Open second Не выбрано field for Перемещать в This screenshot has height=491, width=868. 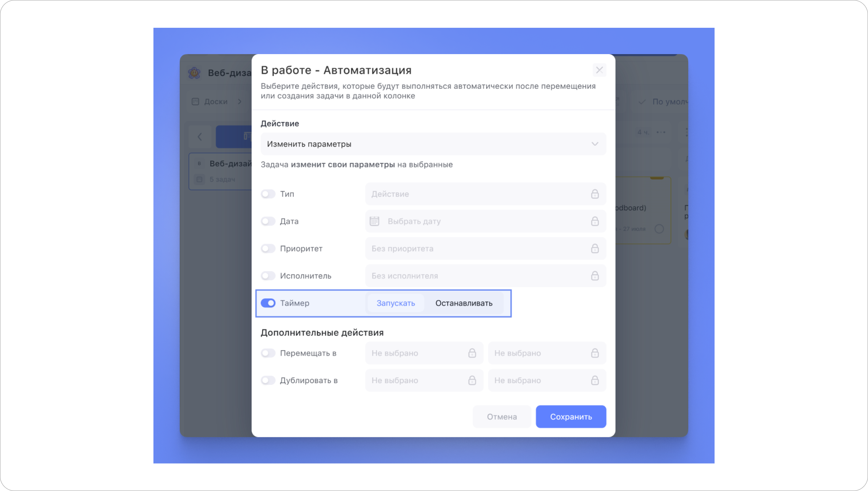coord(547,353)
